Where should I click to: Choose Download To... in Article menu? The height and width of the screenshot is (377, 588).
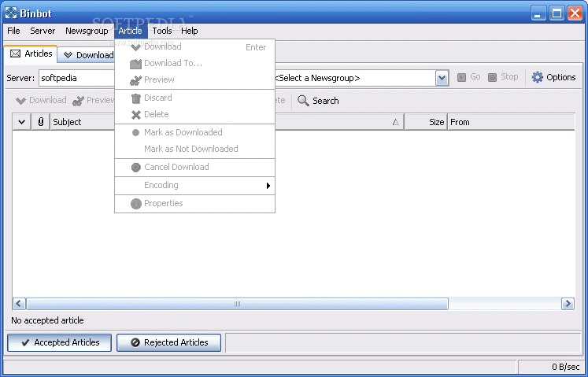(x=194, y=64)
